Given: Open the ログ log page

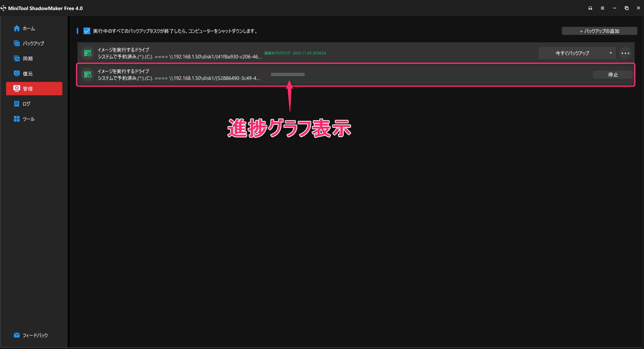Looking at the screenshot, I should click(x=26, y=104).
